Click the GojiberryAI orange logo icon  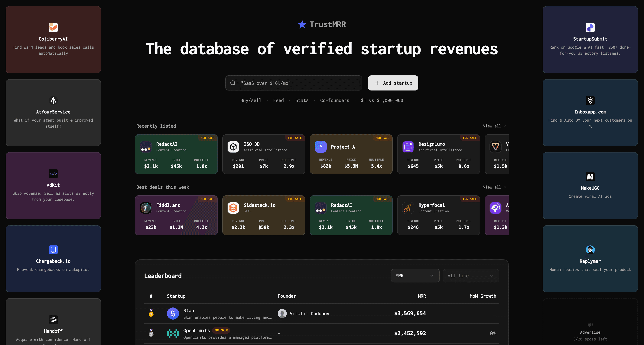[53, 28]
